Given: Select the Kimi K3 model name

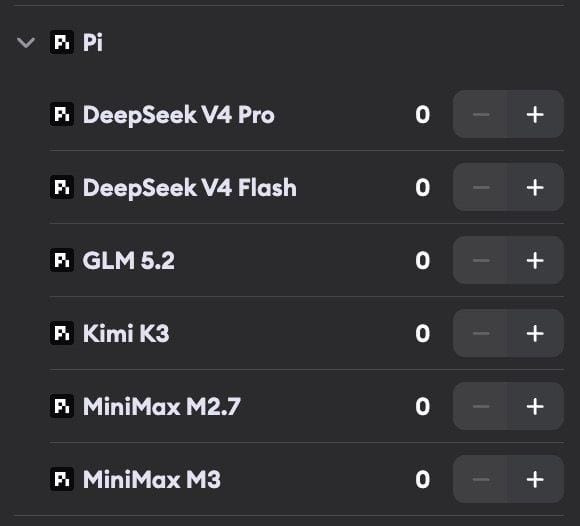Looking at the screenshot, I should (x=126, y=333).
